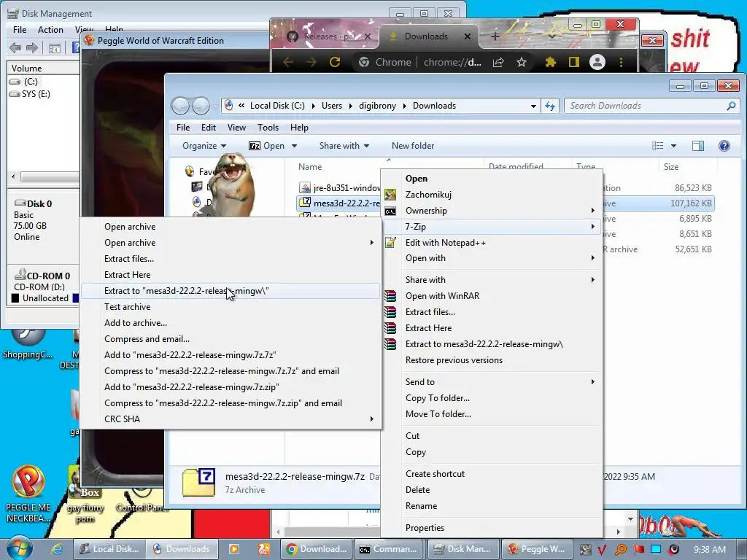Screen dimensions: 747x560
Task: Close the Downloads tab in Chrome
Action: [468, 36]
